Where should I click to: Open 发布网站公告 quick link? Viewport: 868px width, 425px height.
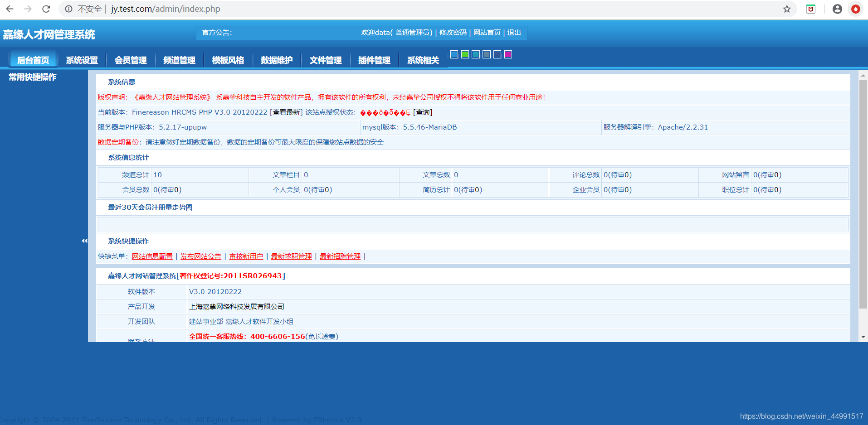[x=201, y=256]
